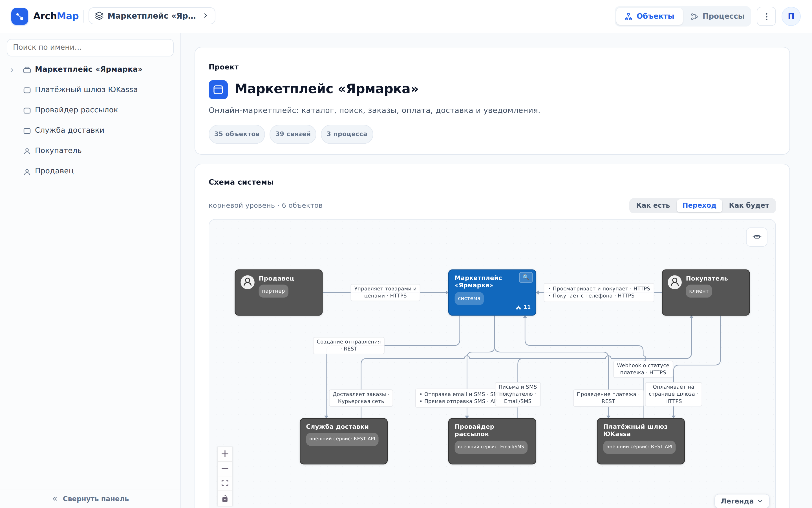Viewport: 812px width, 508px height.
Task: Click the партнёр tag on Продавец node
Action: [273, 291]
